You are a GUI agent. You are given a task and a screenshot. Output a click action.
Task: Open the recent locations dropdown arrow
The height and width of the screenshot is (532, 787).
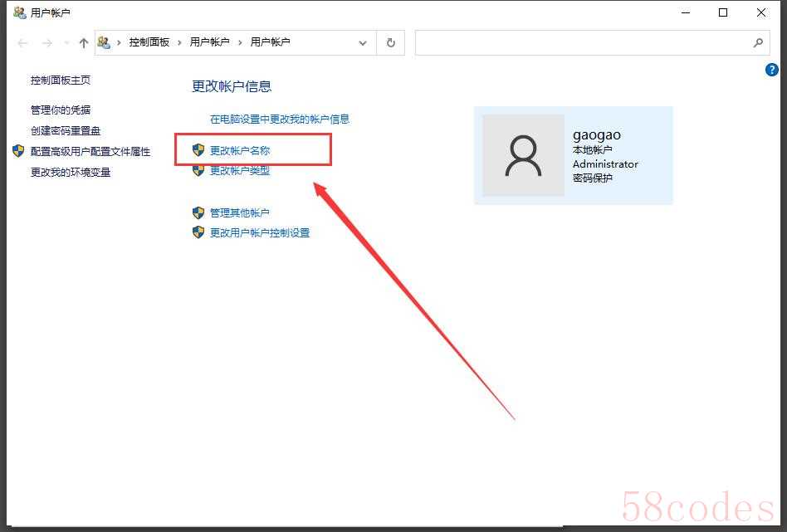[x=66, y=43]
